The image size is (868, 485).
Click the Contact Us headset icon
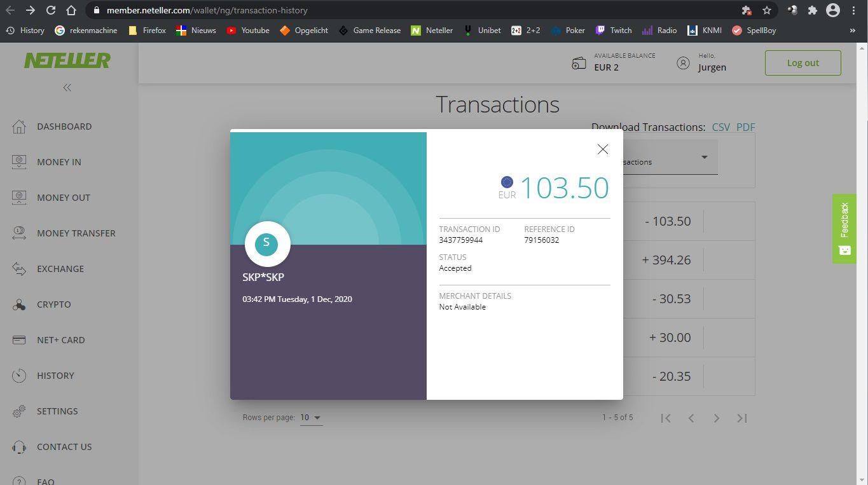pyautogui.click(x=19, y=447)
